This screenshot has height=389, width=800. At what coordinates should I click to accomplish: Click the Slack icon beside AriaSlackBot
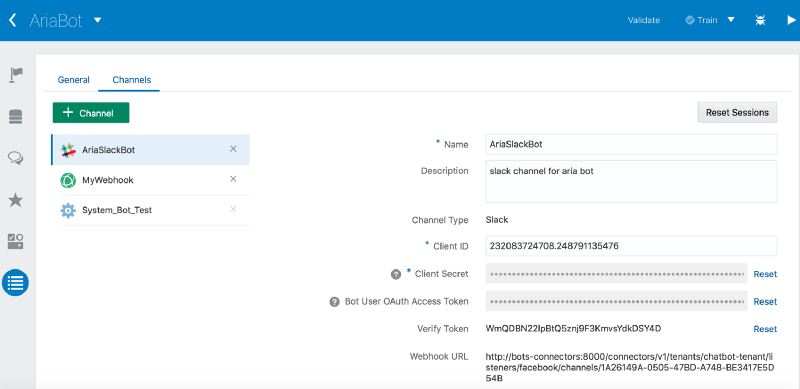pos(68,150)
